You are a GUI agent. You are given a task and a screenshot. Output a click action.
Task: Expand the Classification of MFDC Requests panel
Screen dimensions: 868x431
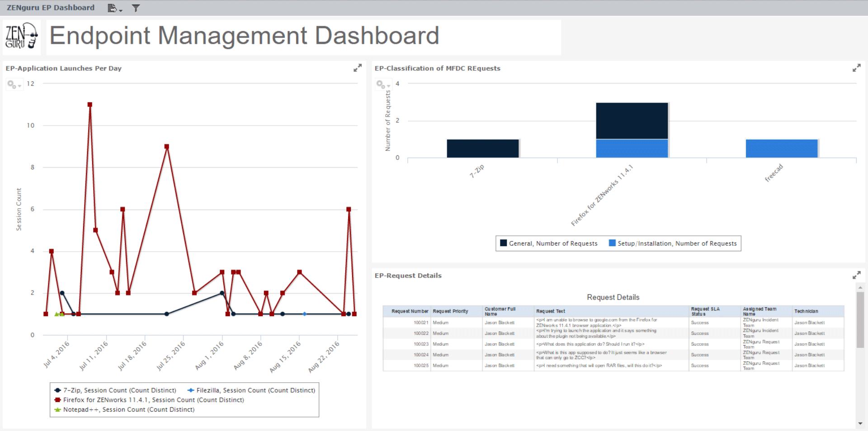(856, 68)
